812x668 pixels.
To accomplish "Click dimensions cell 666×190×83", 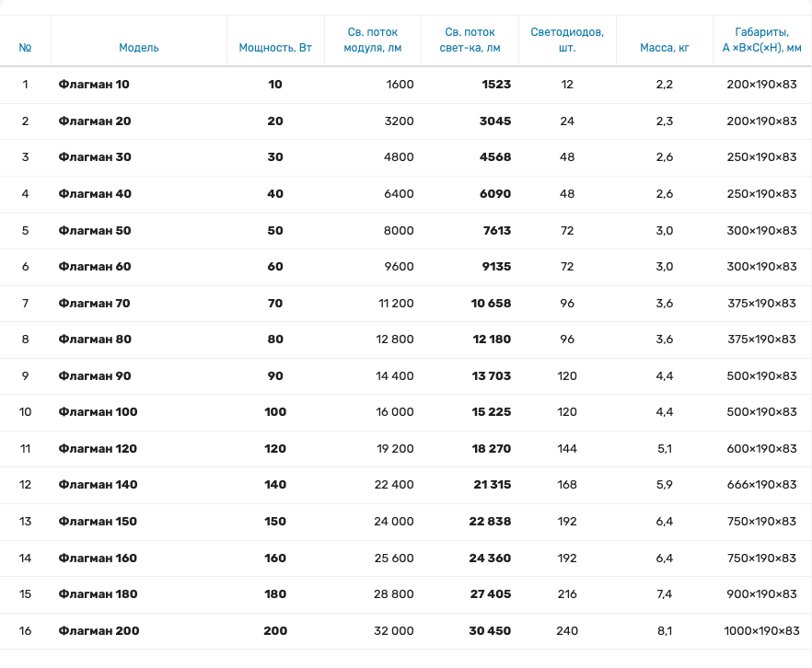I will pyautogui.click(x=761, y=485).
